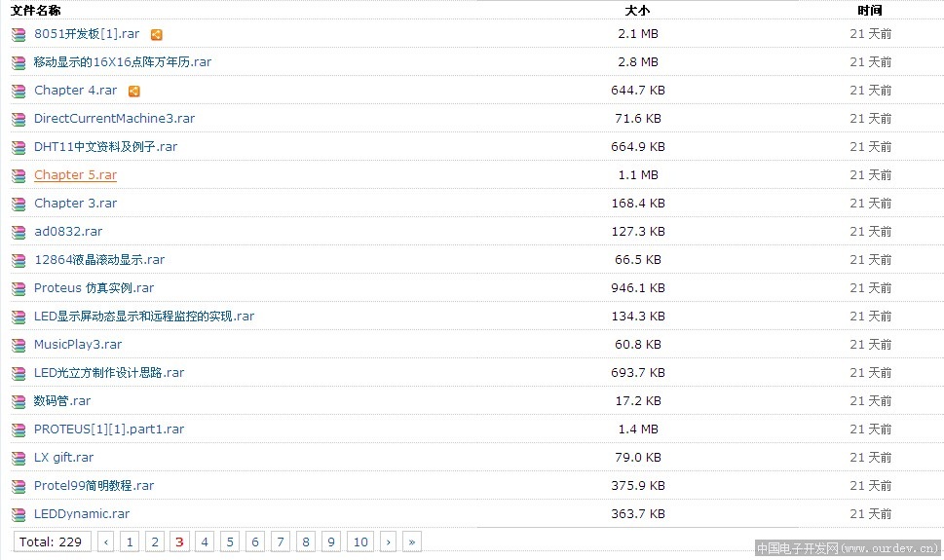Open 移动显示的16X16点阵万年历.rar file link
The image size is (944, 560).
pyautogui.click(x=123, y=62)
